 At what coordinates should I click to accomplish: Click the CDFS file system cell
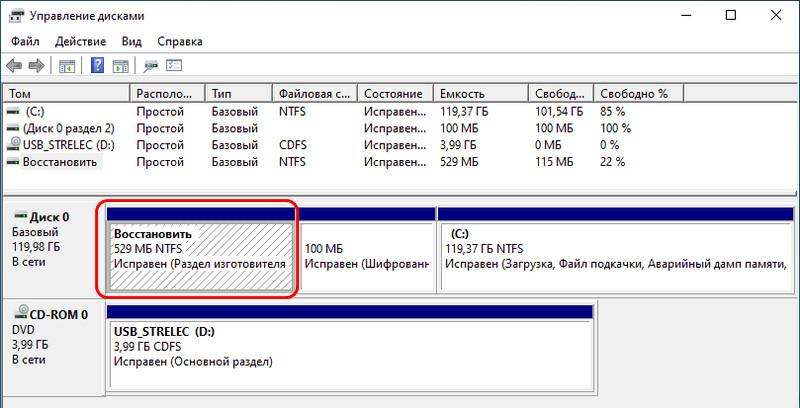[293, 145]
